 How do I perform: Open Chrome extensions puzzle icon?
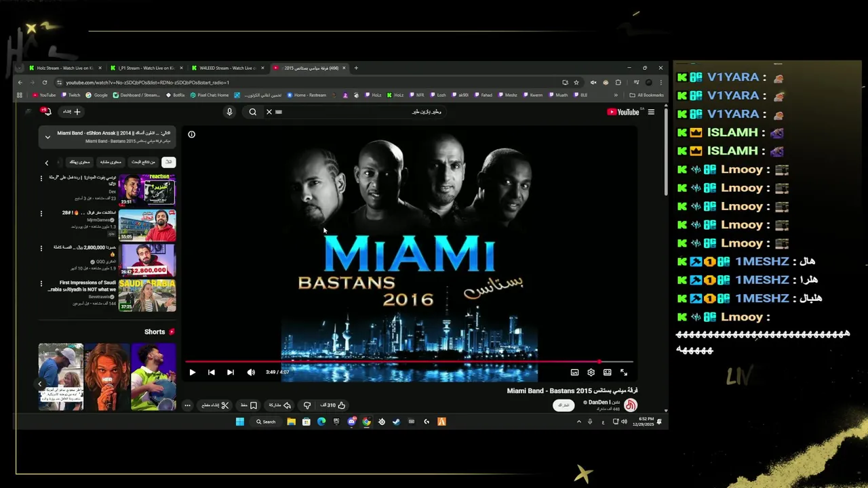click(x=618, y=83)
